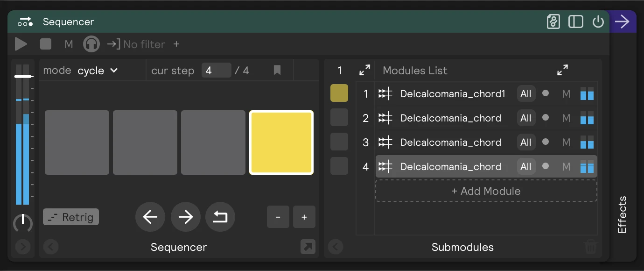Screen dimensions: 644x271
Task: Add a step with the plus button
Action: (x=304, y=217)
